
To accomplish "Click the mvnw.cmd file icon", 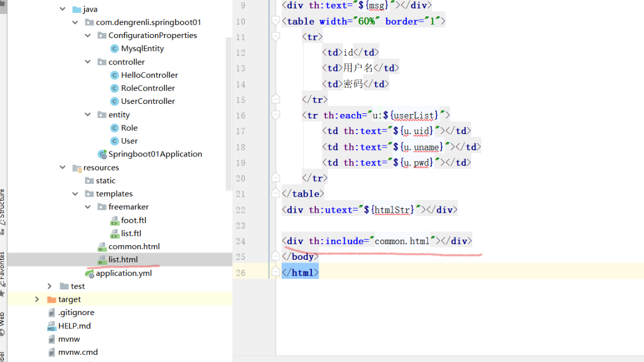I will pos(51,353).
